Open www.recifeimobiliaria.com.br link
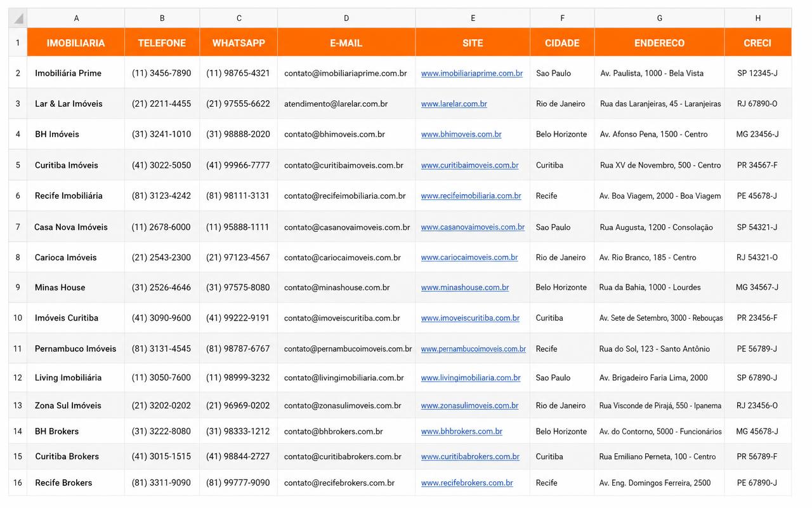 tap(471, 196)
